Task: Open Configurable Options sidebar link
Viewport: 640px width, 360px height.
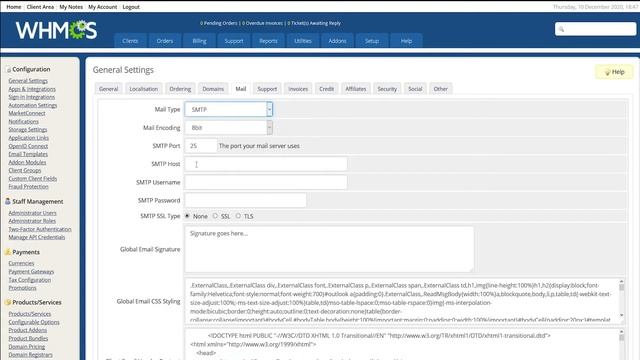Action: [x=34, y=322]
